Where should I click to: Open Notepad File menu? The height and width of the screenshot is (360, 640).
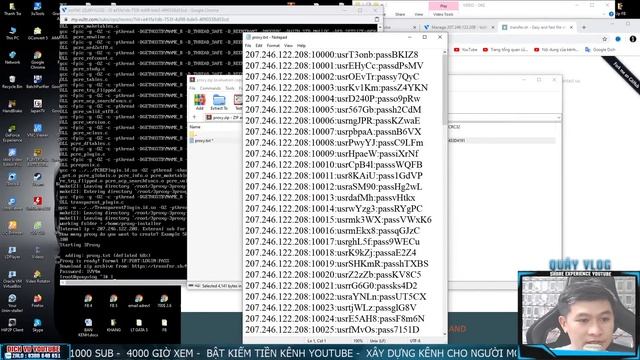click(x=248, y=46)
